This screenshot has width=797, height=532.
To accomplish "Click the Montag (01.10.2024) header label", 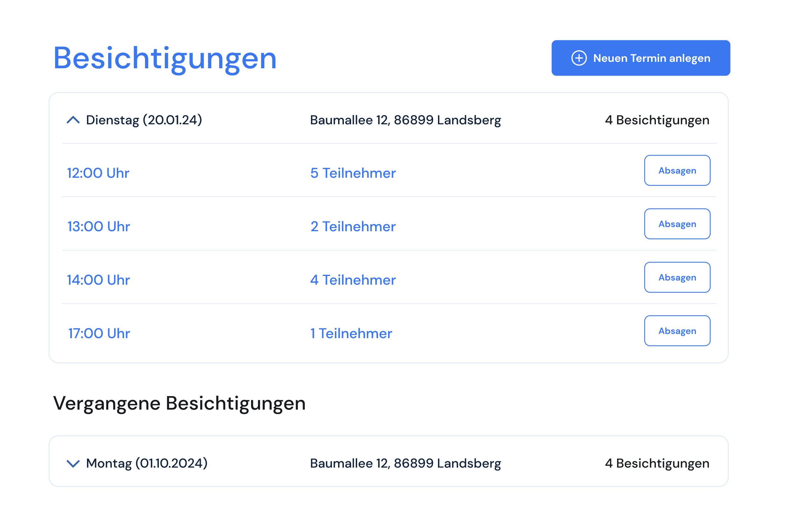I will click(147, 463).
